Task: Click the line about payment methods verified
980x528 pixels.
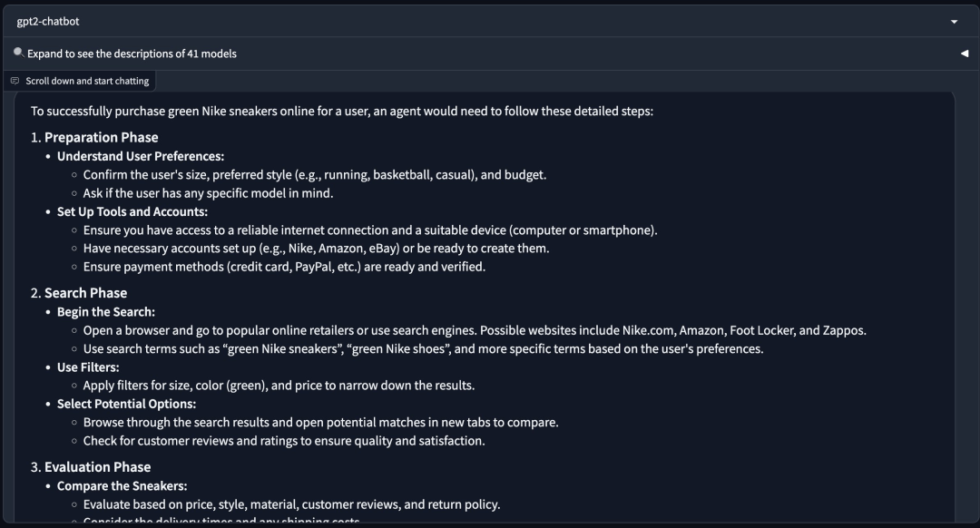Action: pos(284,267)
